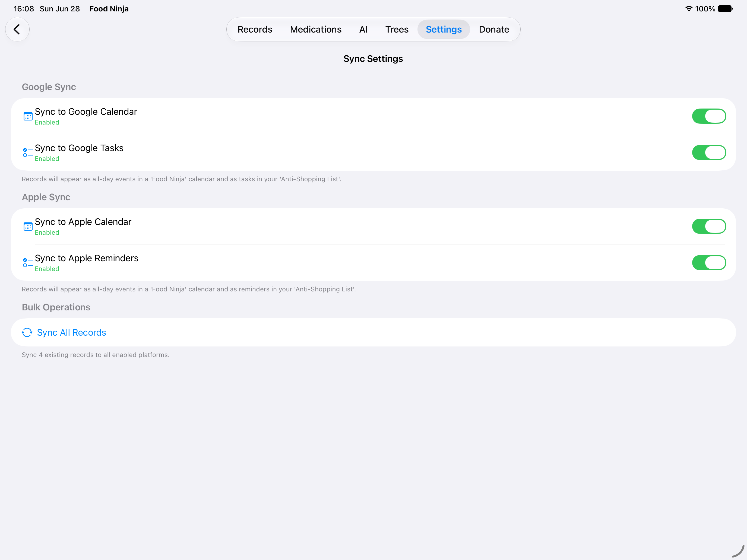Click the Sync to Apple Calendar label
This screenshot has width=747, height=560.
(x=83, y=222)
